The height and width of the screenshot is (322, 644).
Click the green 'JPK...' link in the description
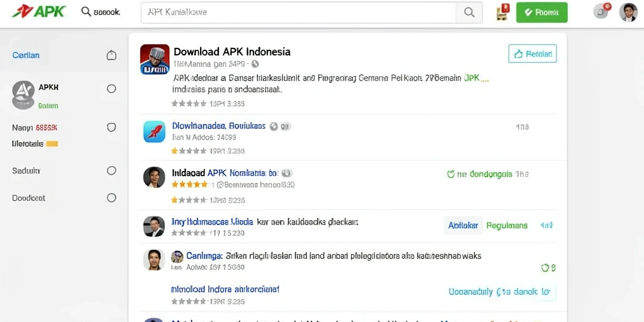click(476, 77)
